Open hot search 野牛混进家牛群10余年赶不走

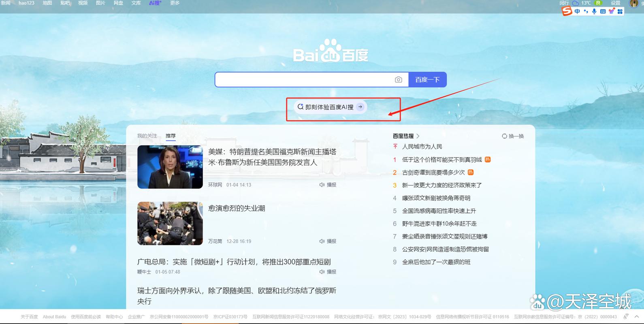(x=439, y=224)
